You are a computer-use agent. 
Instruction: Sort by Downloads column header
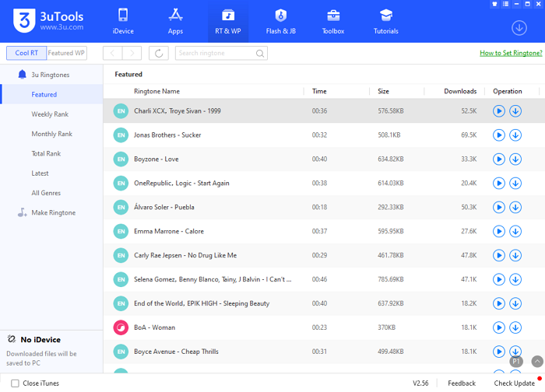460,91
